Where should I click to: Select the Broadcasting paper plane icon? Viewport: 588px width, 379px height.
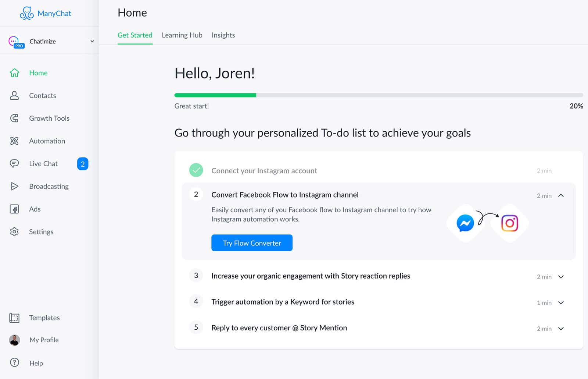[14, 186]
